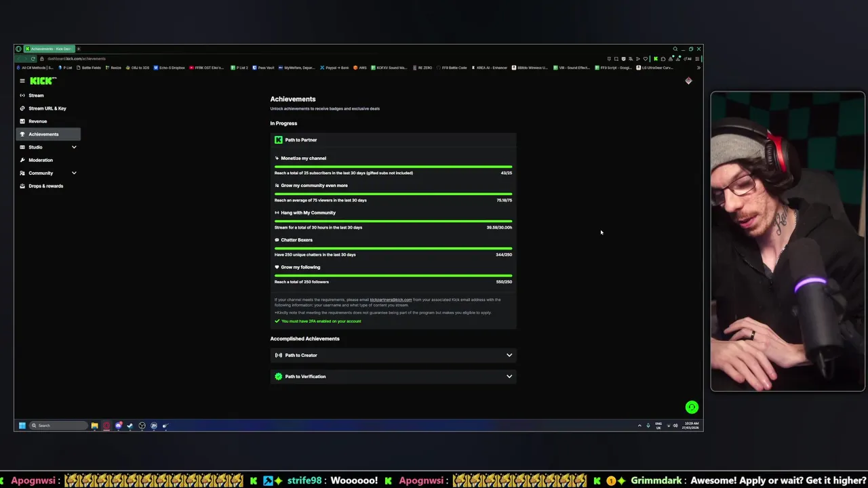The image size is (868, 488).
Task: Click the Windows taskbar Search box
Action: click(x=58, y=426)
